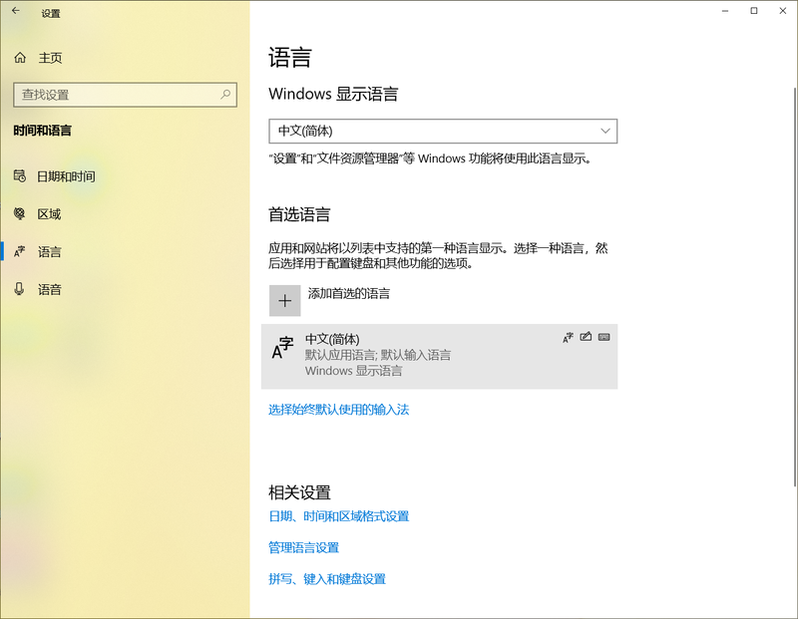798x619 pixels.
Task: Open 选择始终默认使用的输入法 link
Action: (339, 410)
